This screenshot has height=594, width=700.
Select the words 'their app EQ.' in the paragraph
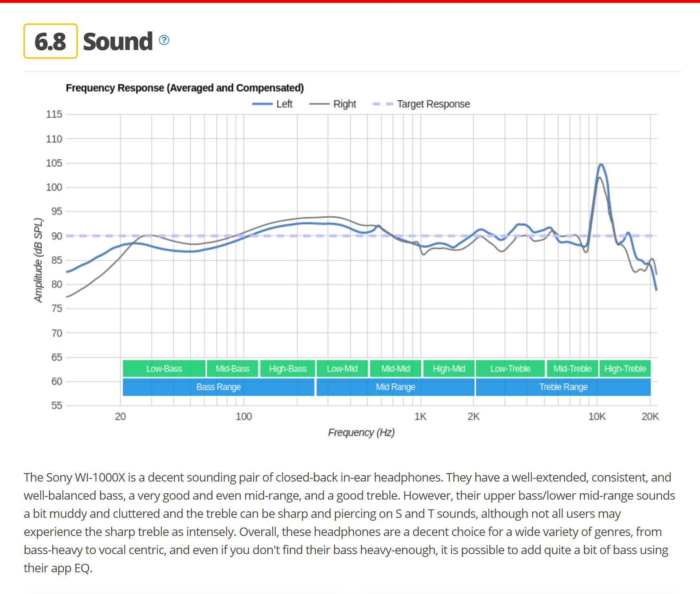[x=58, y=568]
